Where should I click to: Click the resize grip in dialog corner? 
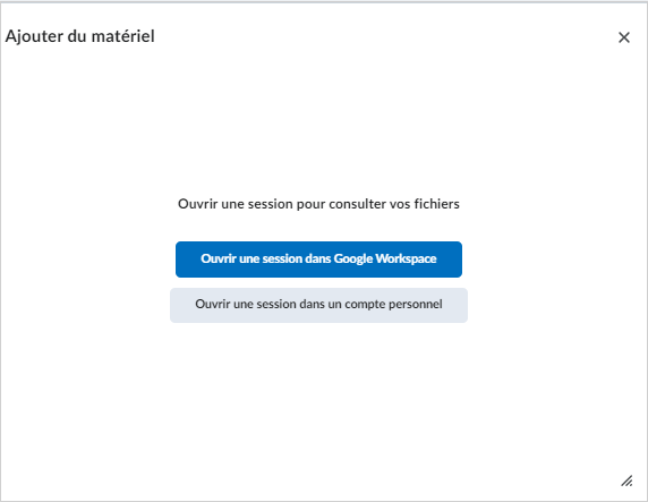pyautogui.click(x=627, y=481)
